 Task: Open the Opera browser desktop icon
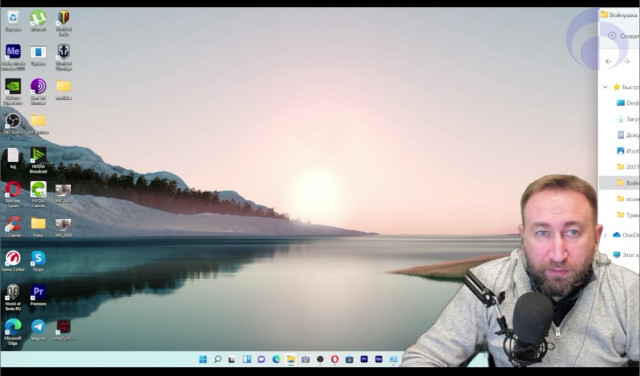[13, 194]
